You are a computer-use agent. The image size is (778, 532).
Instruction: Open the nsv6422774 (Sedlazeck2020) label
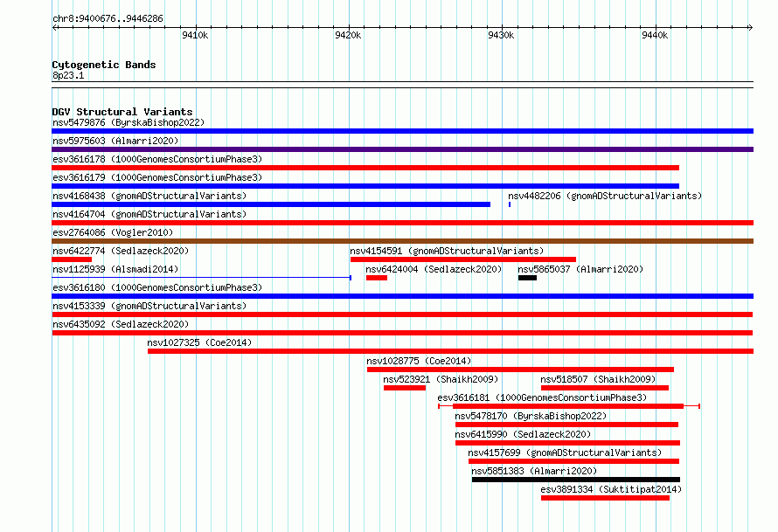coord(121,251)
